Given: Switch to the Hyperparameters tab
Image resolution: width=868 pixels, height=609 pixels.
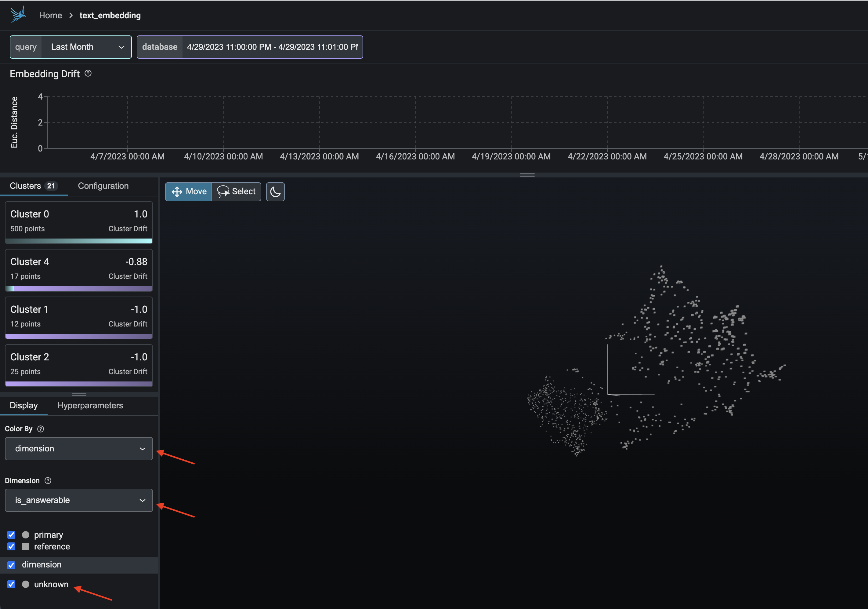Looking at the screenshot, I should (90, 406).
